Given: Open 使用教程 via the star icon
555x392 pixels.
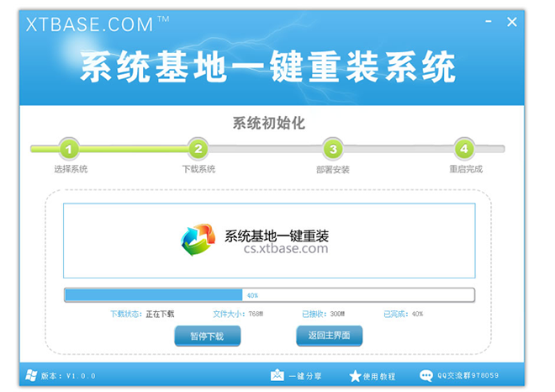Looking at the screenshot, I should [x=355, y=375].
